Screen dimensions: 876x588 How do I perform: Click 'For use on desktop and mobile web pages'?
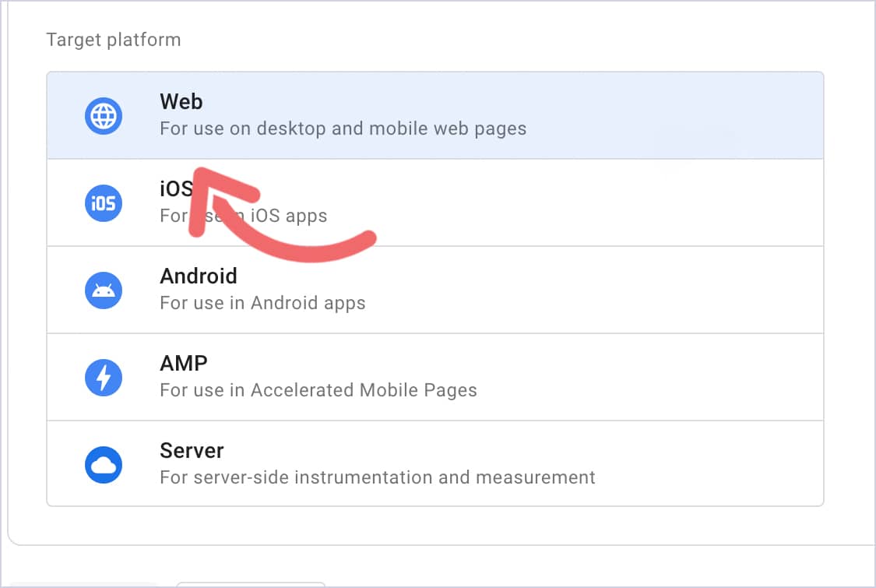(343, 129)
